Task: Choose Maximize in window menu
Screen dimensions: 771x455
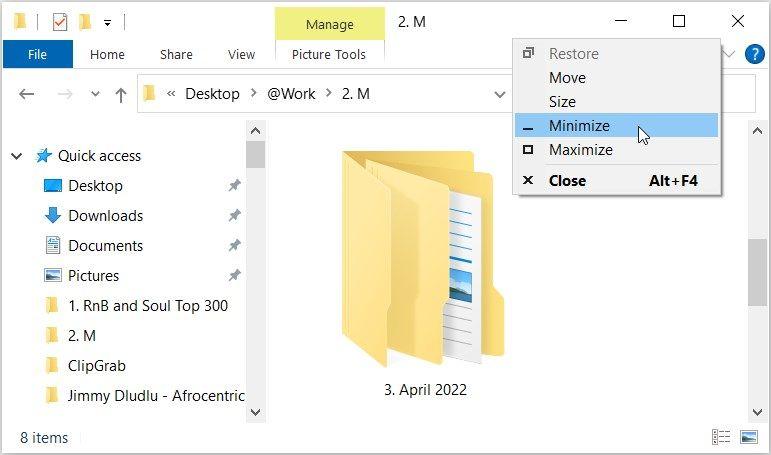Action: click(x=617, y=150)
